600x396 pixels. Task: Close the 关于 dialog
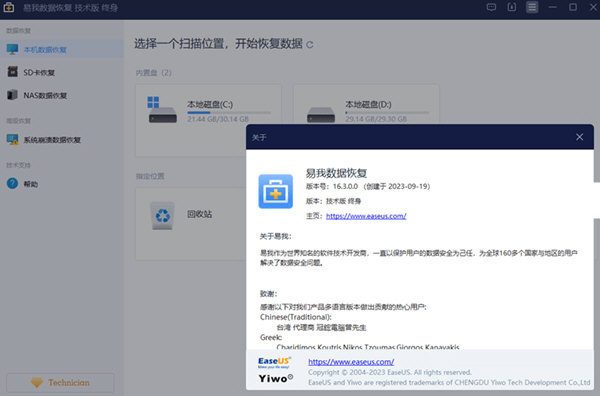pyautogui.click(x=580, y=137)
